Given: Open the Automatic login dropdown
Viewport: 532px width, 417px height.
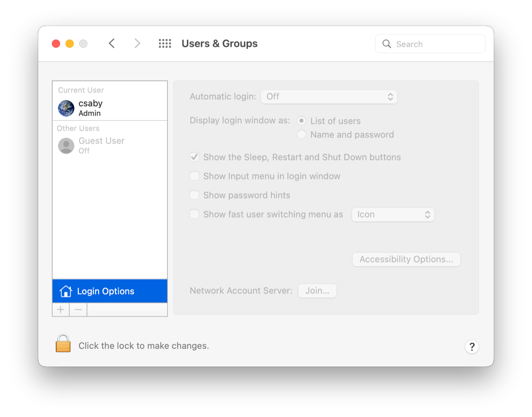Looking at the screenshot, I should click(x=329, y=96).
